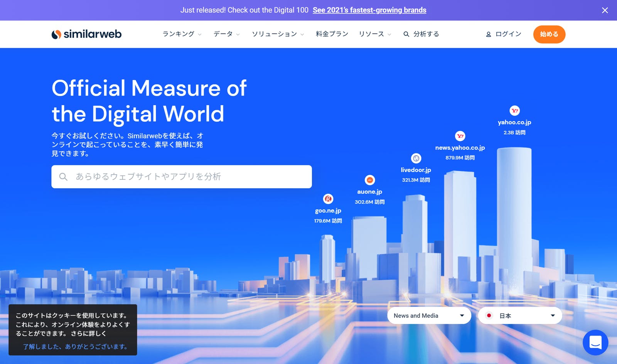Select the livedoor.jp label
The height and width of the screenshot is (364, 617).
416,170
